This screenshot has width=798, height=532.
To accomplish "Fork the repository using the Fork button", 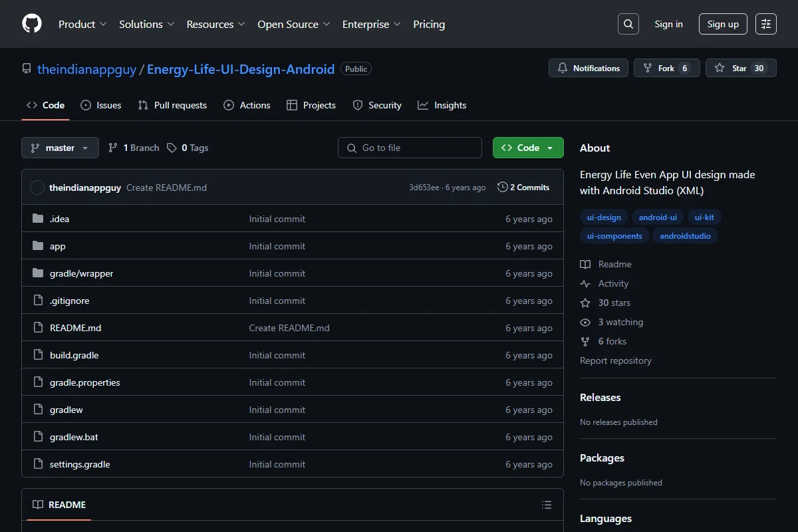I will pyautogui.click(x=667, y=68).
